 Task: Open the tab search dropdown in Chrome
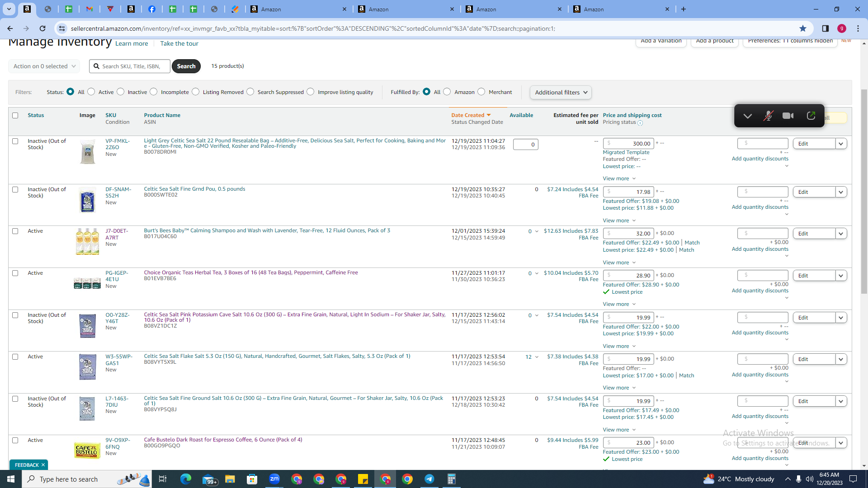pyautogui.click(x=9, y=9)
